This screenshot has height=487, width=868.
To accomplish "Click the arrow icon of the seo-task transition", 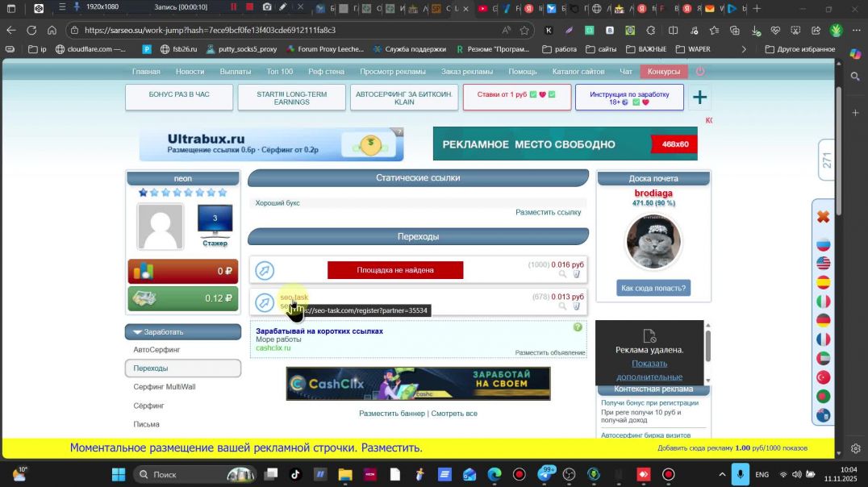I will coord(265,302).
